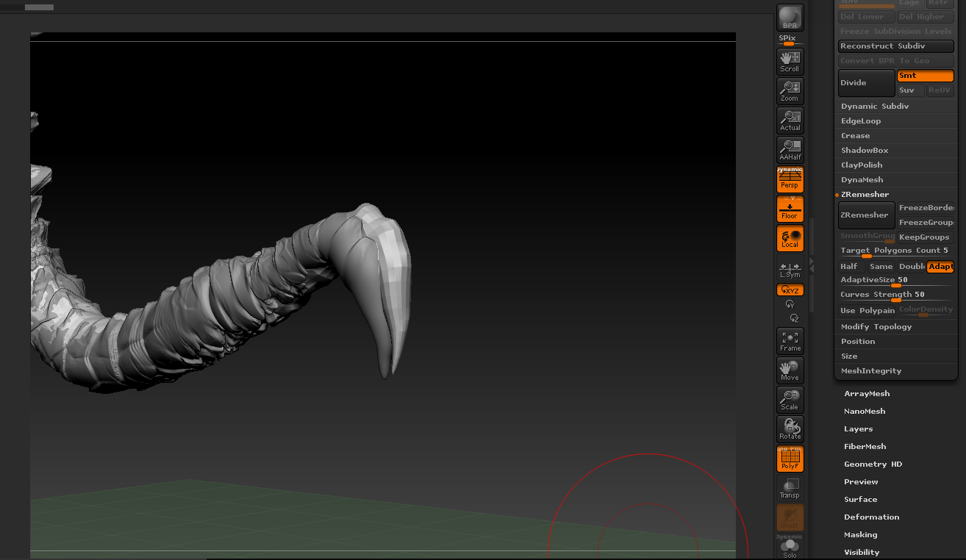The width and height of the screenshot is (966, 560).
Task: Adjust the SPix slider
Action: [x=790, y=40]
